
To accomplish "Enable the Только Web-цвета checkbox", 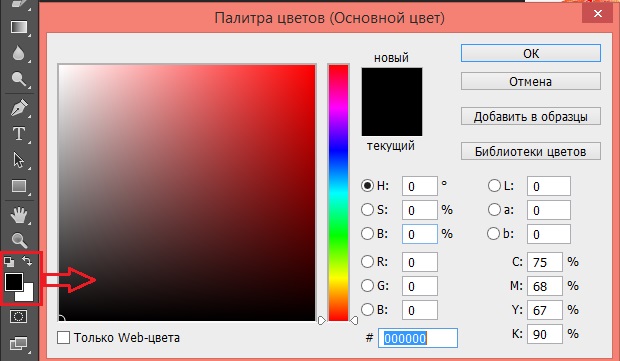I will tap(63, 338).
